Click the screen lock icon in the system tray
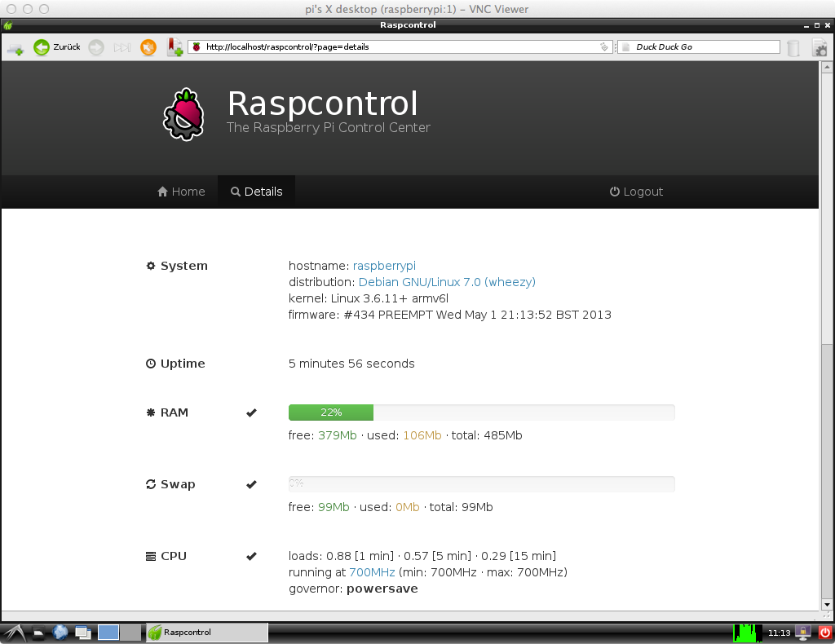The image size is (835, 644). tap(802, 633)
